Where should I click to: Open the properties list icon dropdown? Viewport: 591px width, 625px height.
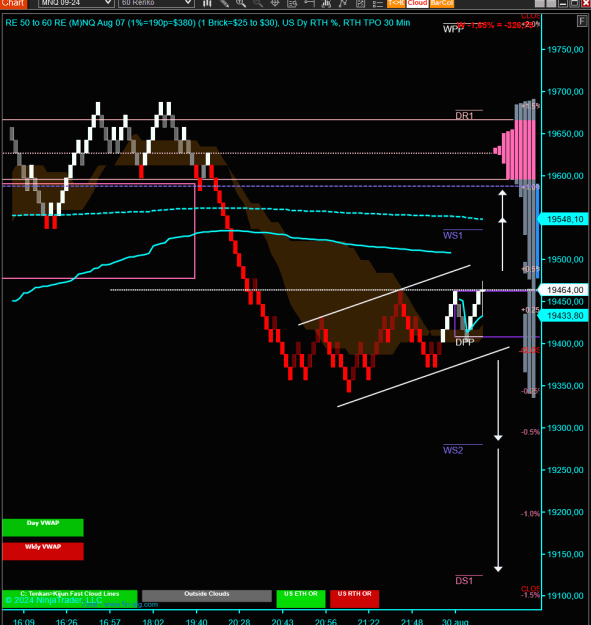(x=377, y=3)
